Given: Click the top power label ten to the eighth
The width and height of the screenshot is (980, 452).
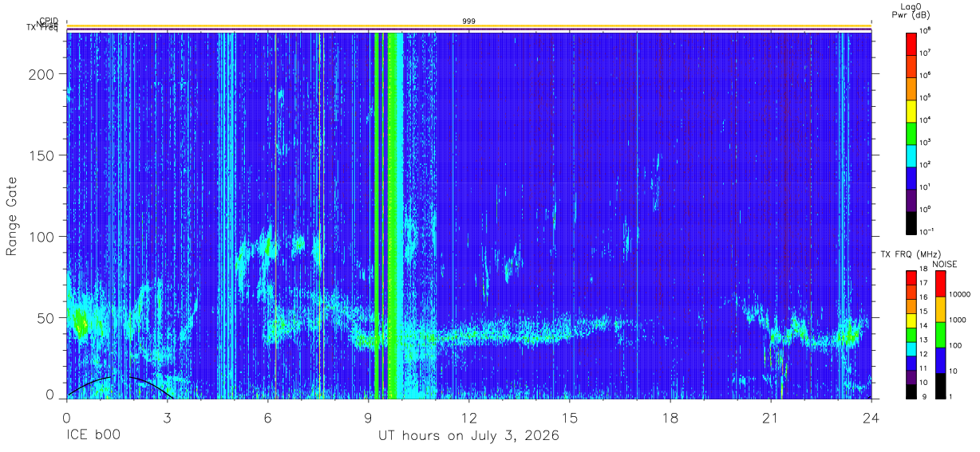Looking at the screenshot, I should [927, 29].
